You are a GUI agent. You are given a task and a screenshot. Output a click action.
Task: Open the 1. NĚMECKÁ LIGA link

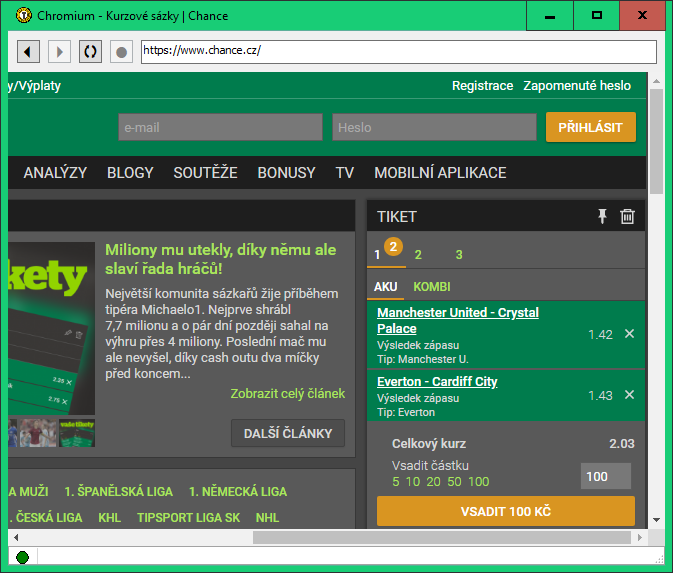pyautogui.click(x=238, y=491)
